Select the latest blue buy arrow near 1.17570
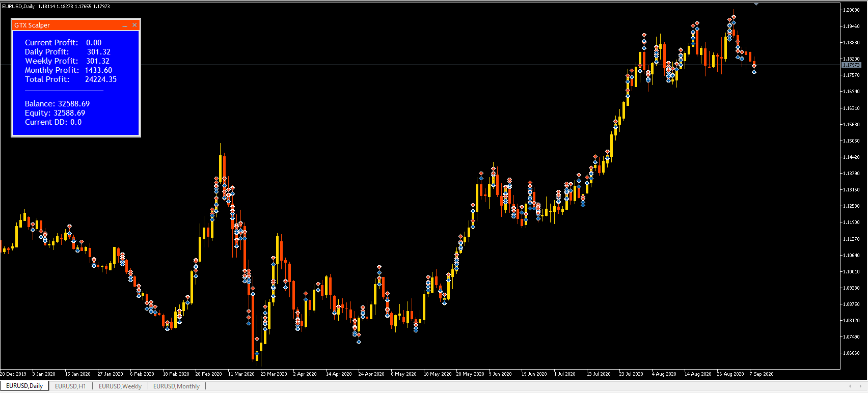Viewport: 868px width, 393px height. click(754, 72)
